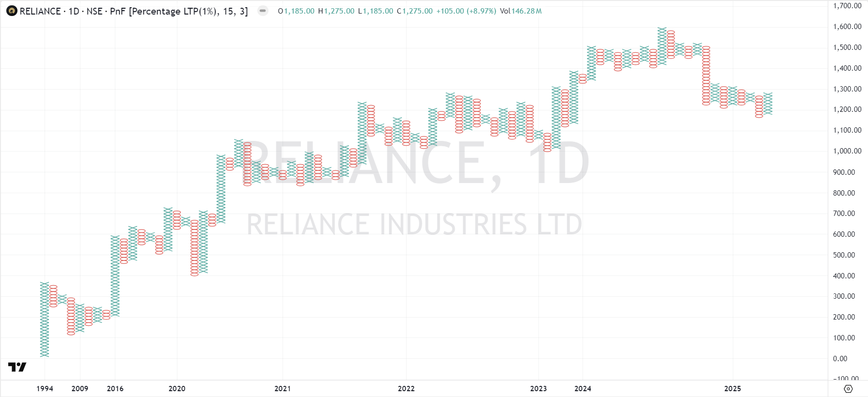Image resolution: width=868 pixels, height=397 pixels.
Task: Open the TradingView logo link
Action: click(17, 367)
